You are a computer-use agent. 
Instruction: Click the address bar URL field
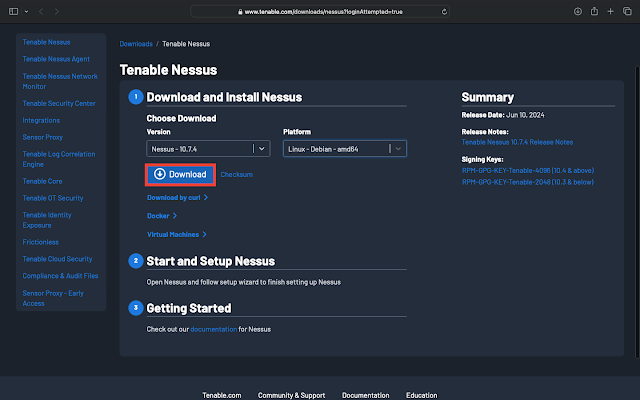click(320, 11)
